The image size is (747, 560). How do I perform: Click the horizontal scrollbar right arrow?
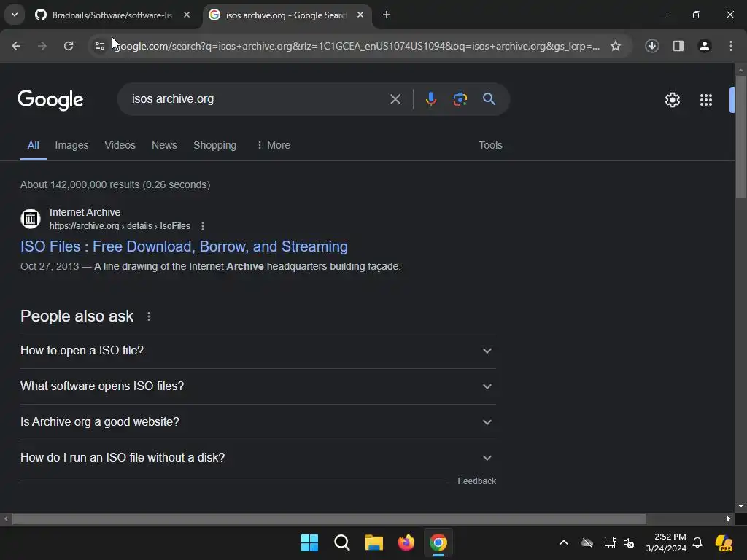pos(729,518)
